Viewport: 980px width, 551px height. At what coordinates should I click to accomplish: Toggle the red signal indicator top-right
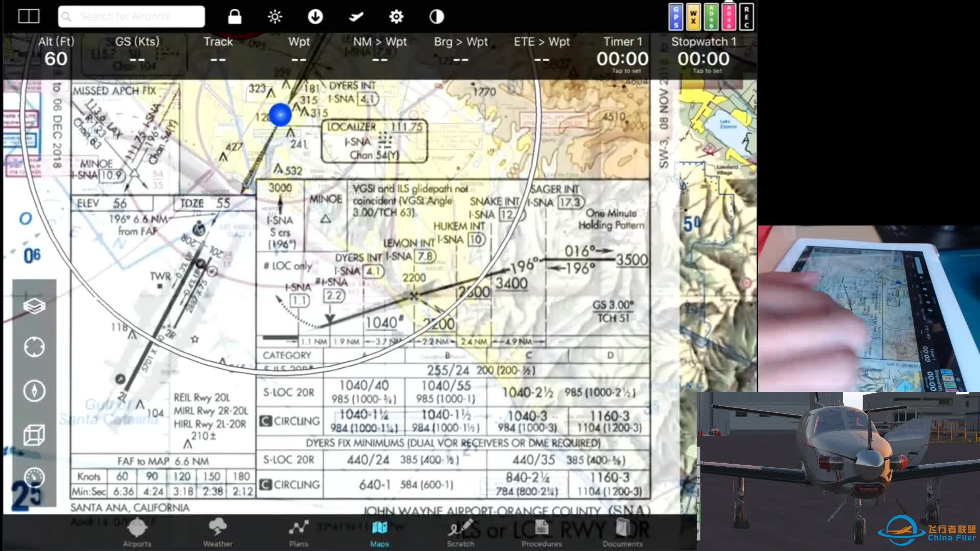point(727,17)
